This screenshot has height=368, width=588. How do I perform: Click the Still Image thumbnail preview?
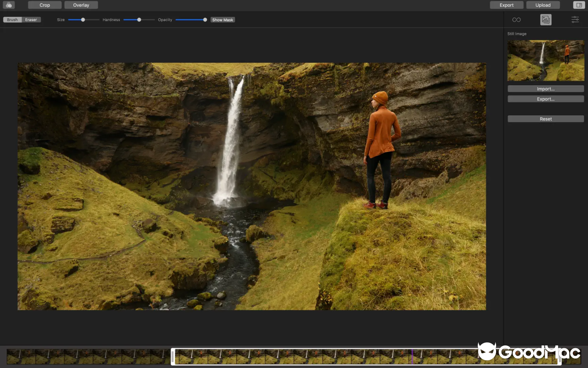545,60
